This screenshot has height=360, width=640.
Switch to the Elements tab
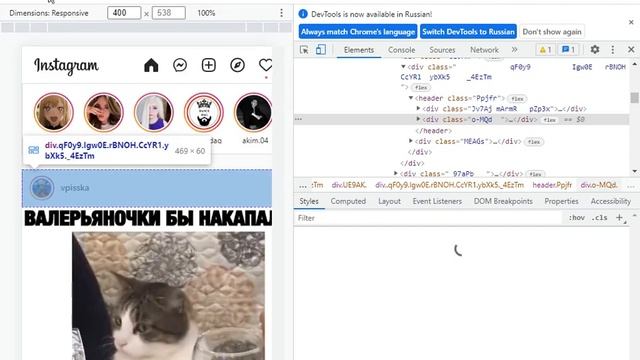359,50
